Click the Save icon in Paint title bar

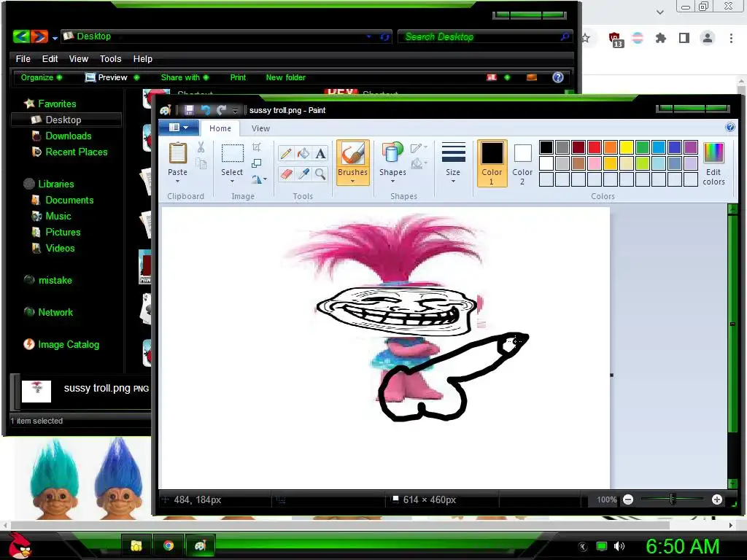tap(189, 110)
